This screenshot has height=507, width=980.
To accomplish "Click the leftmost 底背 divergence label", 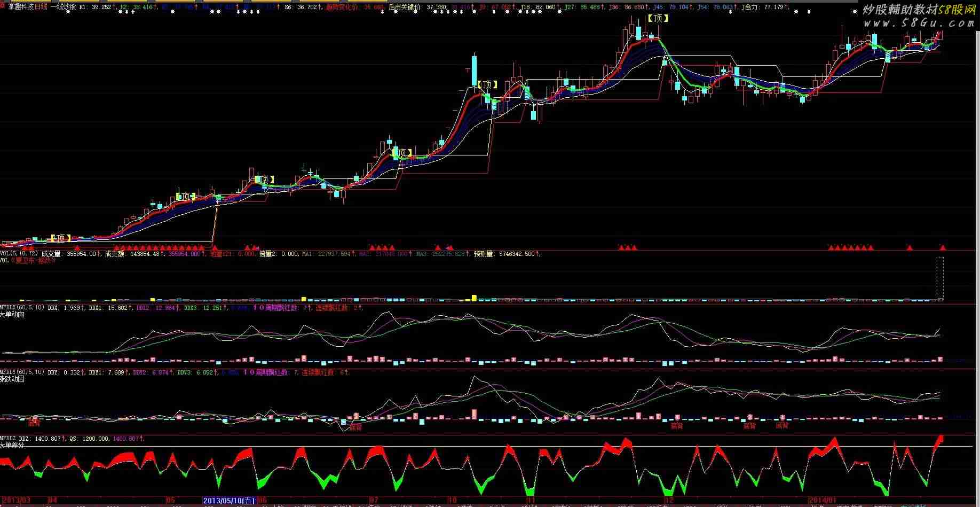I will (34, 424).
